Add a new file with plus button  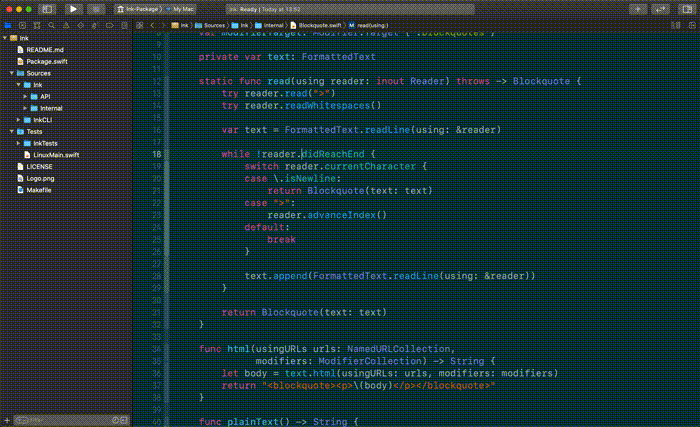point(6,420)
